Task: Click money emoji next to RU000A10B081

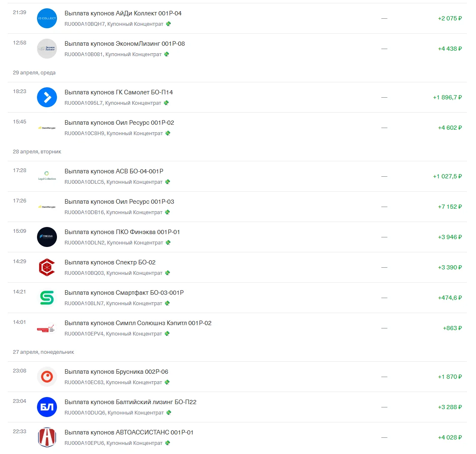Action: click(166, 54)
